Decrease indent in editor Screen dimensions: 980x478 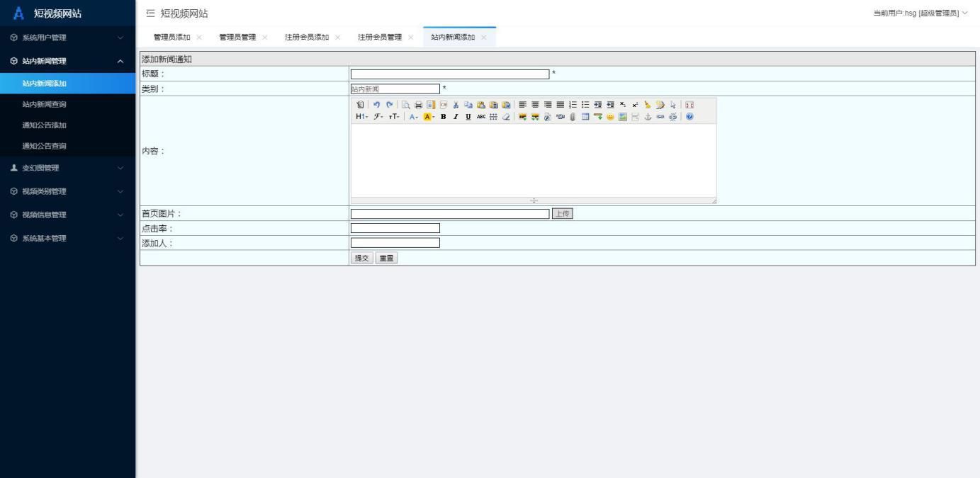611,105
